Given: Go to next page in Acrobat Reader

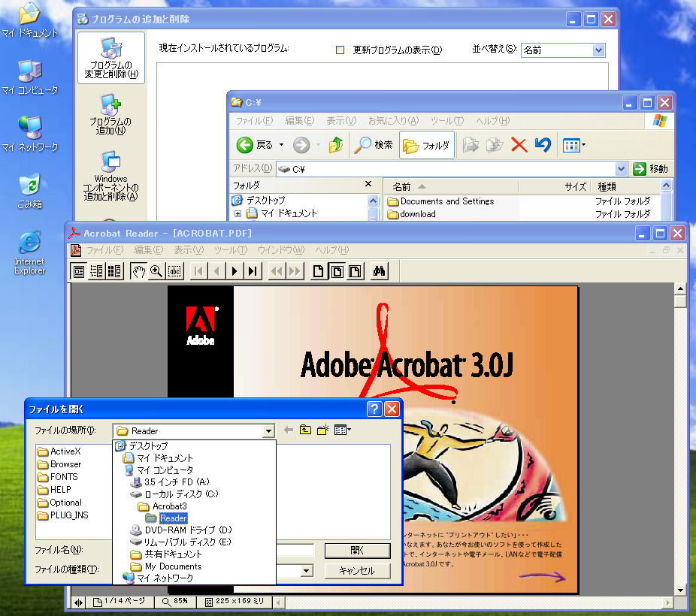Looking at the screenshot, I should tap(235, 271).
